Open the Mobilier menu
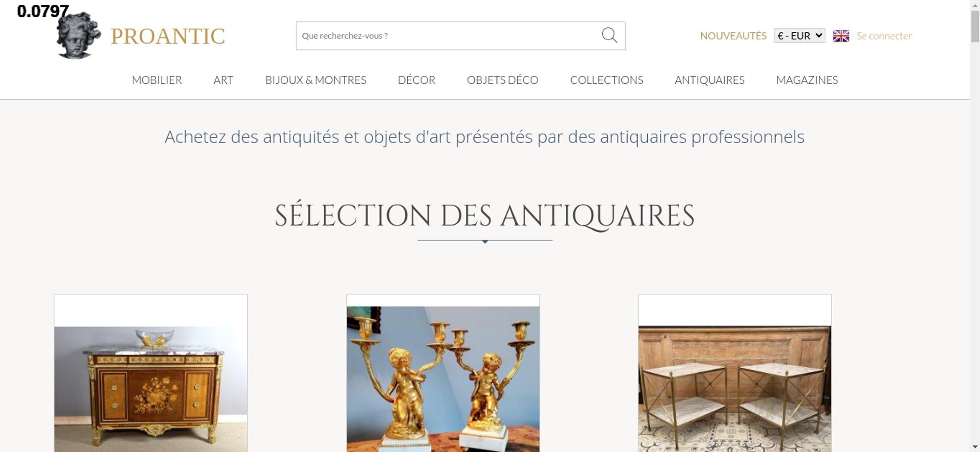 [157, 80]
